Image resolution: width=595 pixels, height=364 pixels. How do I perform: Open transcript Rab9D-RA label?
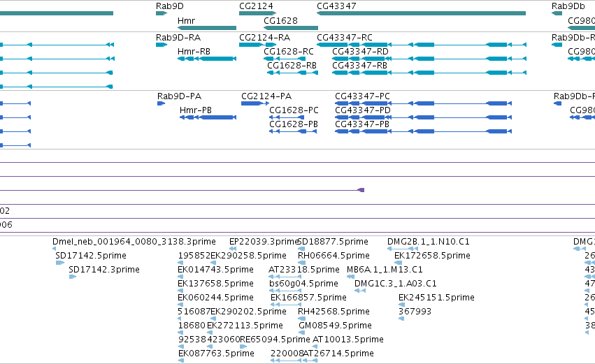tap(178, 38)
